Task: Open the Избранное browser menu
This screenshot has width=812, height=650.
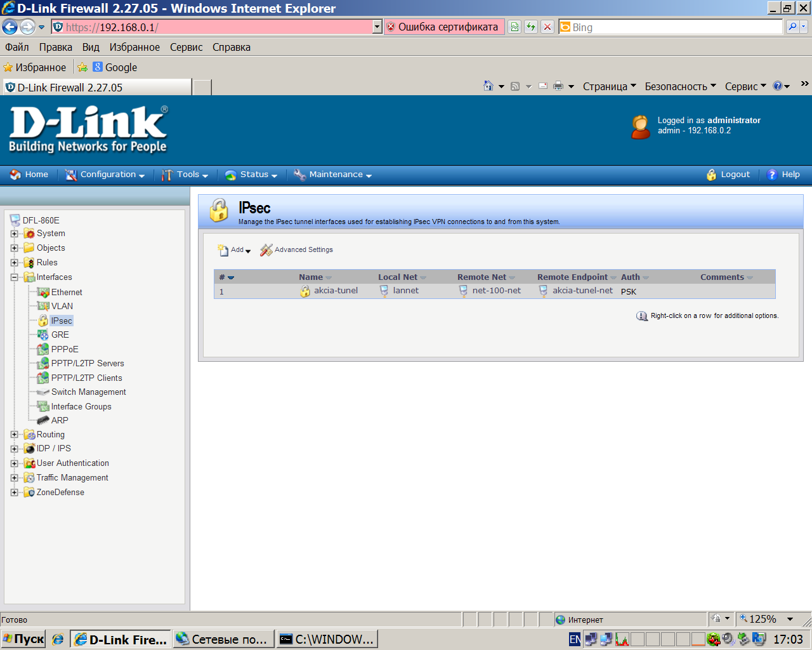Action: [134, 47]
